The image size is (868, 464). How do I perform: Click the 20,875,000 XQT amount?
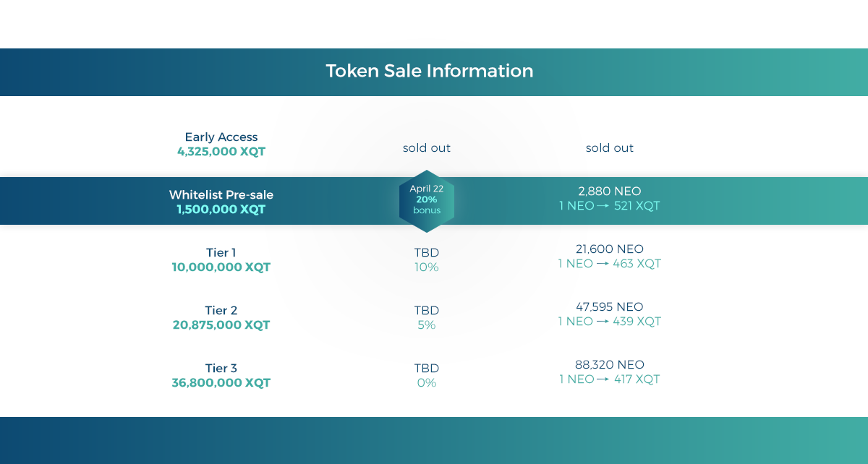221,325
